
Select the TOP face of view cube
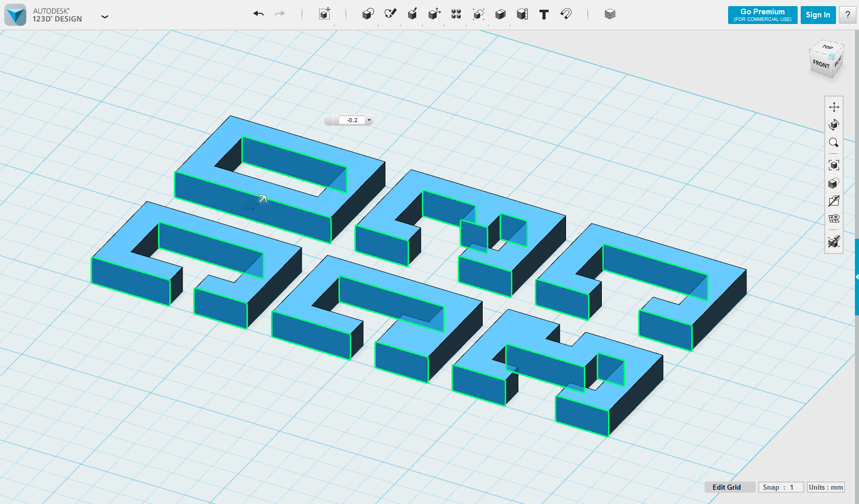coord(826,47)
